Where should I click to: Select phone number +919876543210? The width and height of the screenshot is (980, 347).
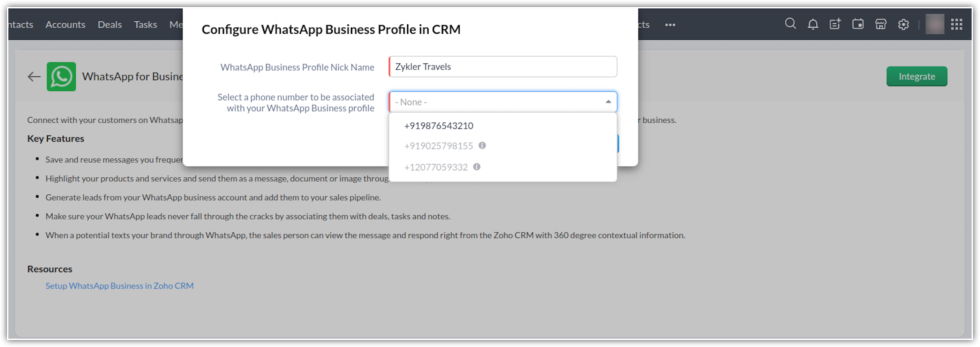pyautogui.click(x=439, y=126)
